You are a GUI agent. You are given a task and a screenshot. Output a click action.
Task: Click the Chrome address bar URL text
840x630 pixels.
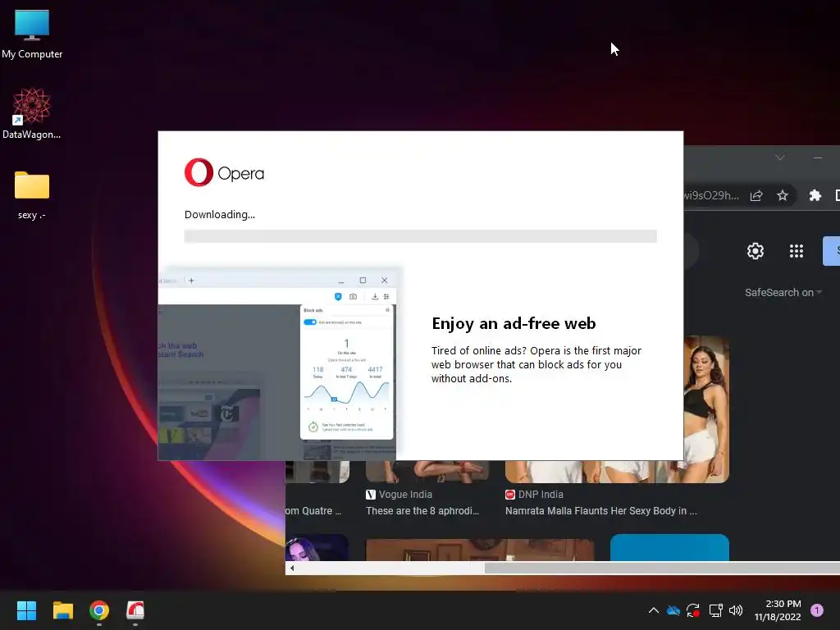pyautogui.click(x=711, y=195)
